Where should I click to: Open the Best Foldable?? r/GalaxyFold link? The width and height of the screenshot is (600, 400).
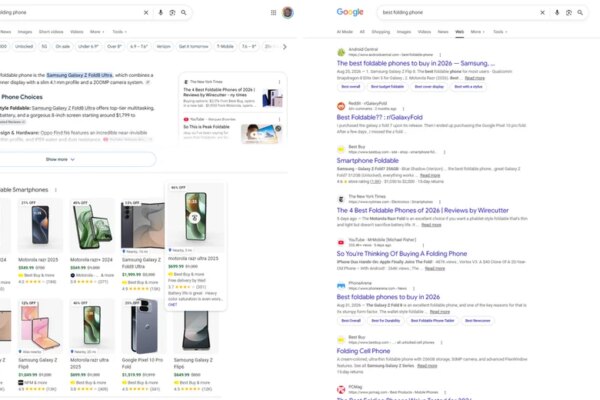(380, 118)
